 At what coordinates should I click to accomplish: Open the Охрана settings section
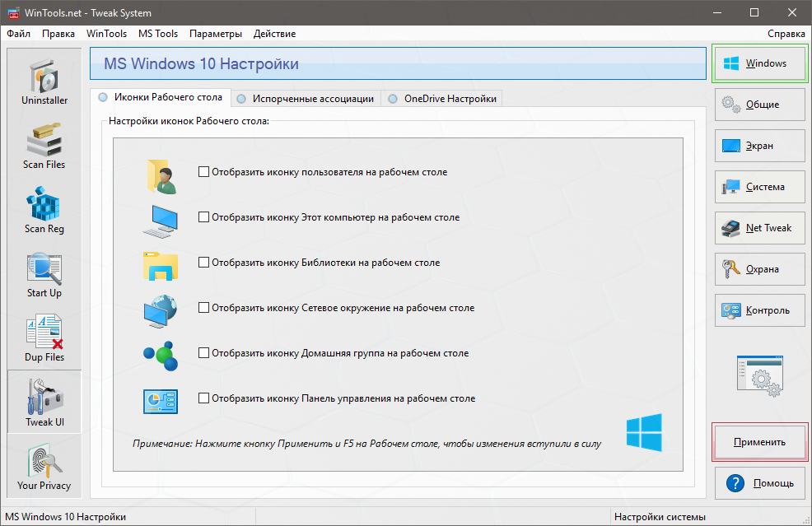(x=759, y=269)
